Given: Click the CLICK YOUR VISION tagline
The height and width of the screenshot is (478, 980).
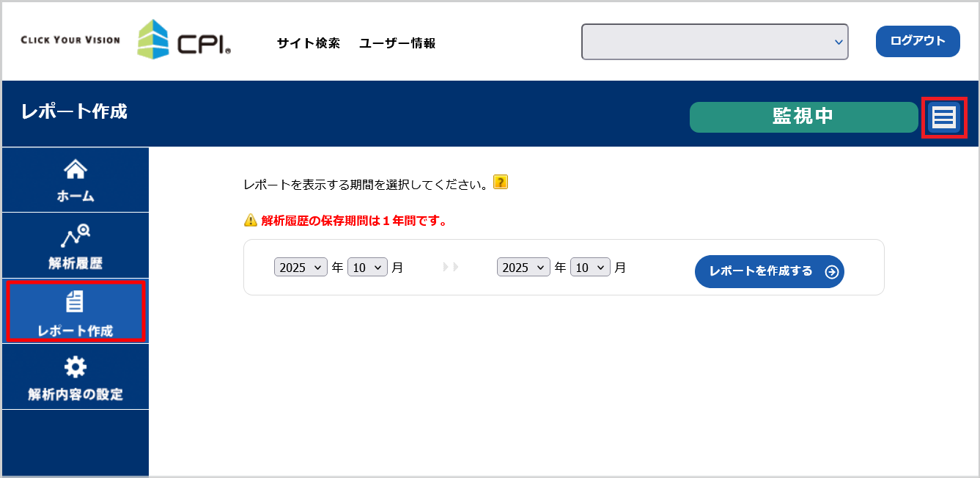Looking at the screenshot, I should tap(70, 40).
